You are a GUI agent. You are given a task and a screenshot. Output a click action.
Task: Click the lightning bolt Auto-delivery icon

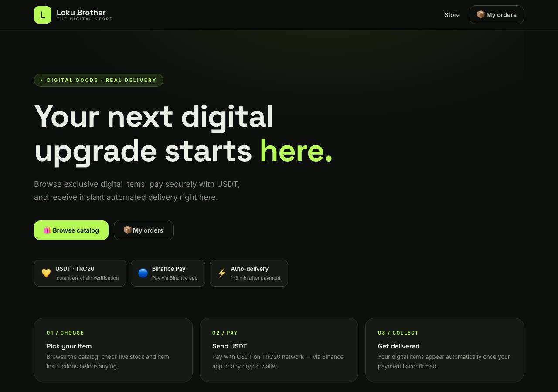pyautogui.click(x=222, y=273)
